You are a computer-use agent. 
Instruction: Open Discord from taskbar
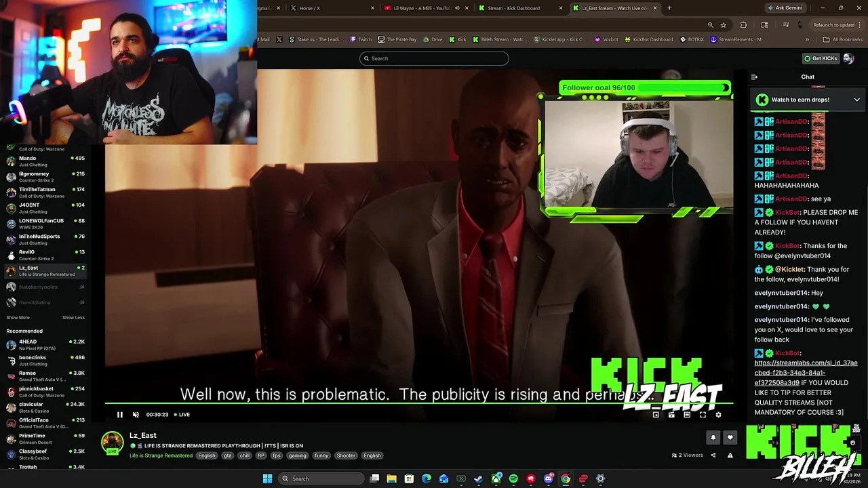tap(548, 479)
